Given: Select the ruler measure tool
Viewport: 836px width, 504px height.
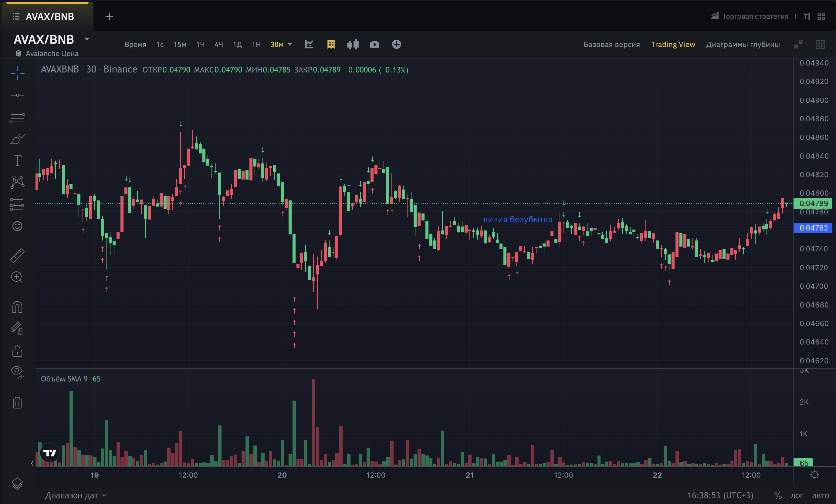Looking at the screenshot, I should click(x=17, y=255).
